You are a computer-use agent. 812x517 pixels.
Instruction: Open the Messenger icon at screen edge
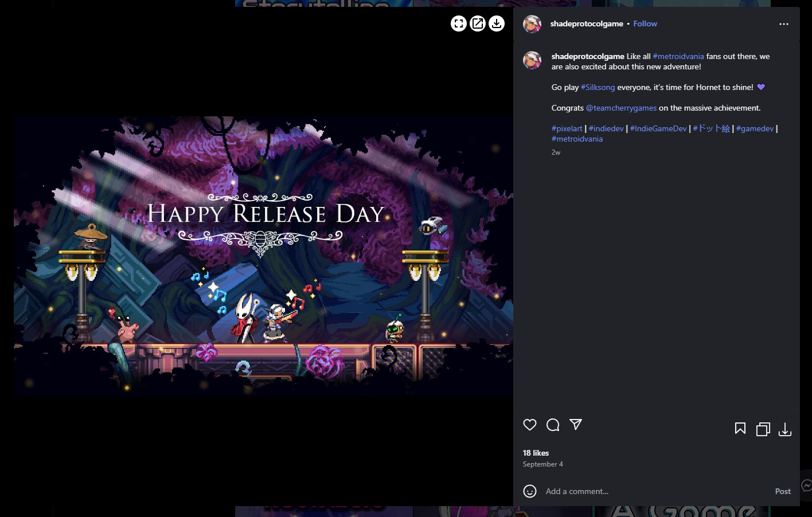(x=807, y=486)
